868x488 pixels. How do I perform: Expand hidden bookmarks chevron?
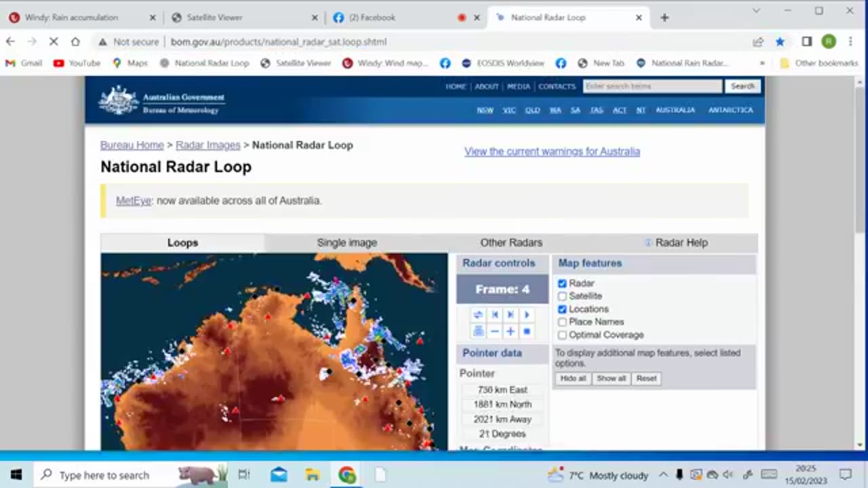click(762, 63)
